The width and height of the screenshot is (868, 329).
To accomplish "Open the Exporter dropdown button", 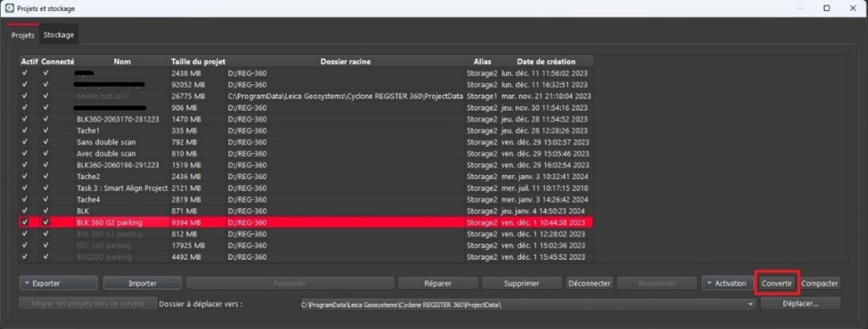I will pos(59,283).
